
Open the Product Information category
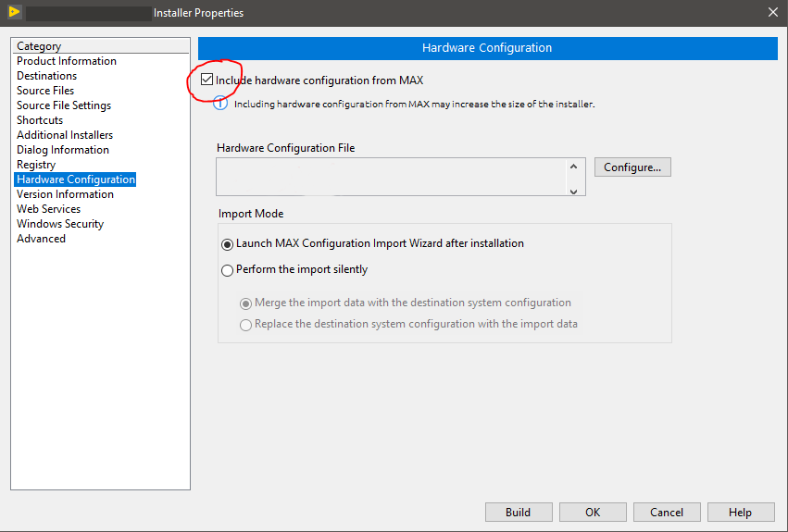tap(67, 61)
